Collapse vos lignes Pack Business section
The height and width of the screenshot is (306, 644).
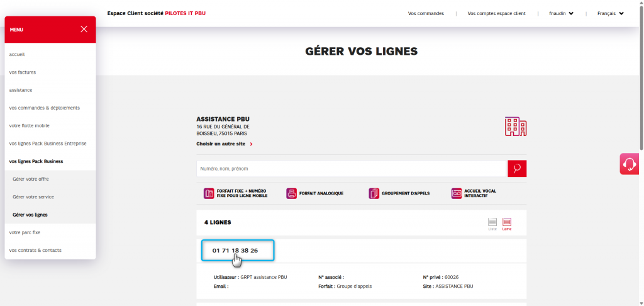(36, 161)
